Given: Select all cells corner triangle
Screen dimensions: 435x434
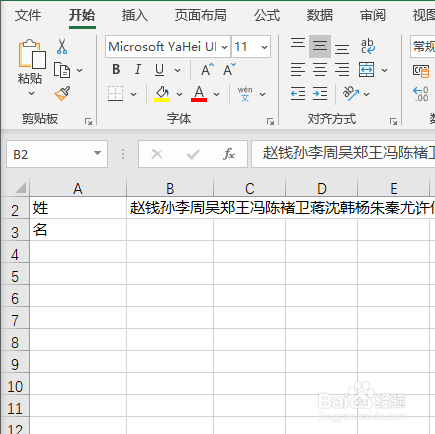Looking at the screenshot, I should (21, 188).
